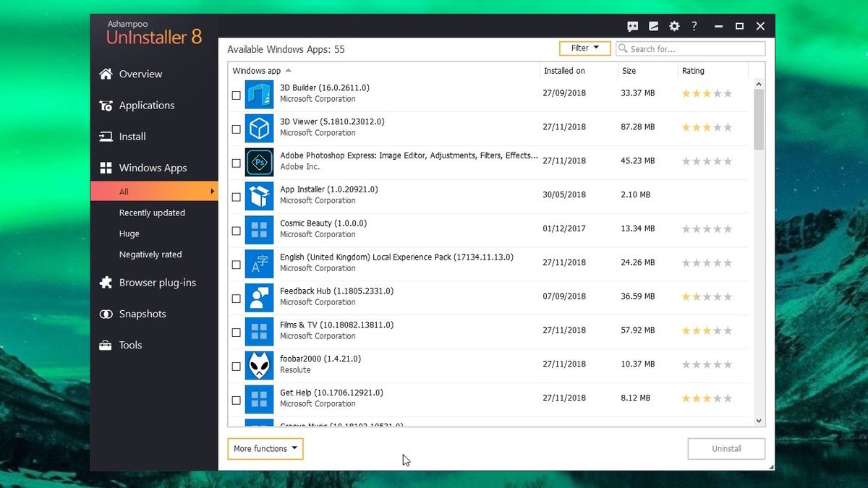Click 3D Builder star rating
The width and height of the screenshot is (868, 488).
707,93
